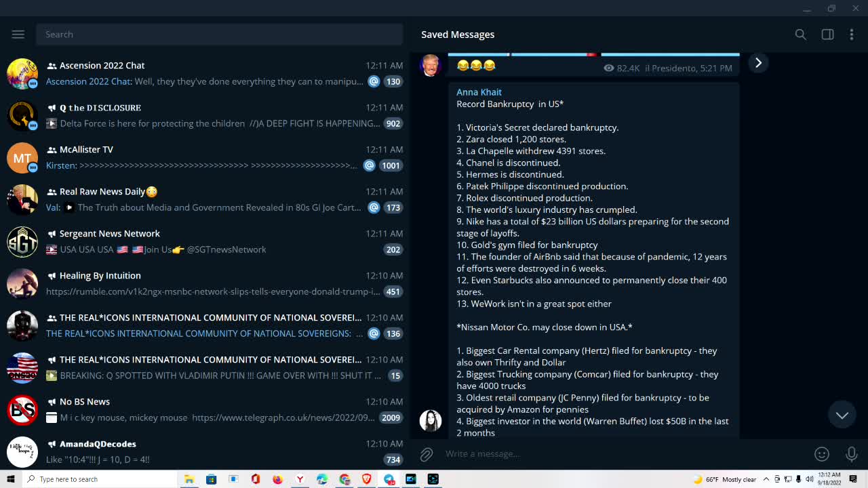Jump to bottom with down-chevron button
The image size is (868, 488).
pos(842,415)
